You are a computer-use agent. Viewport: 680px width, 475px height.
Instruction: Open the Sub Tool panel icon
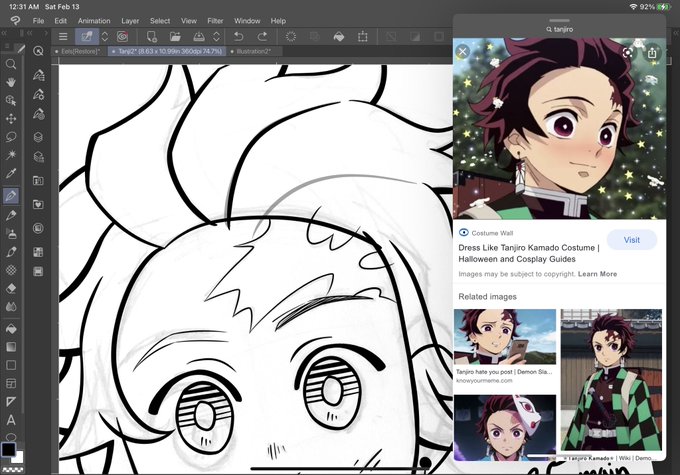(38, 75)
